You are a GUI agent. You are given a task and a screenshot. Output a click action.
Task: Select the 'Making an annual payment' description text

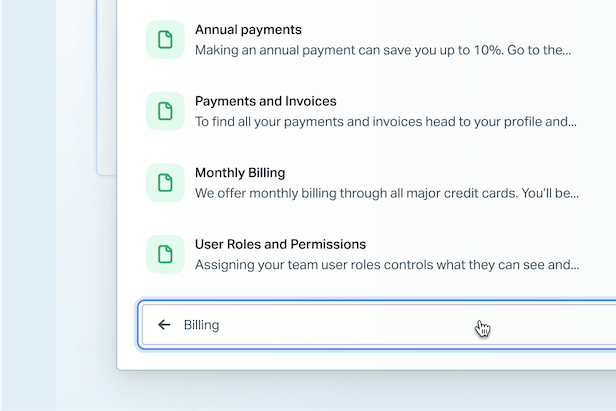(x=383, y=50)
